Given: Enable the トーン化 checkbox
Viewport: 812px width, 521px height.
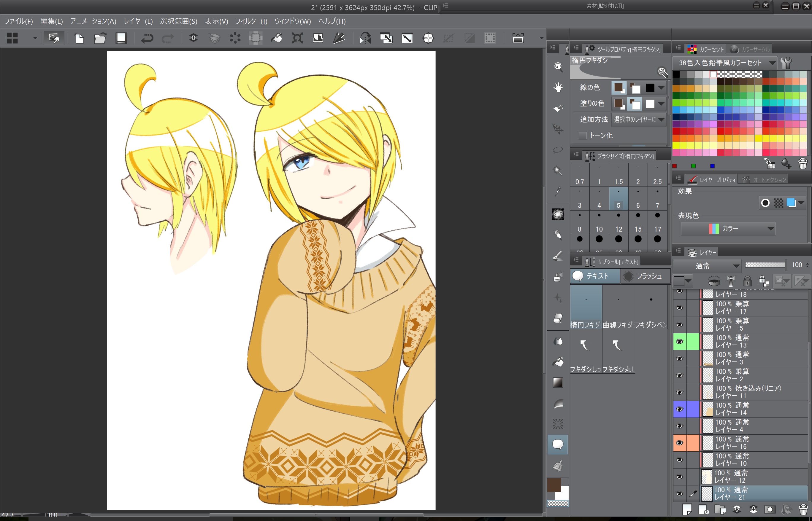Looking at the screenshot, I should [x=582, y=136].
